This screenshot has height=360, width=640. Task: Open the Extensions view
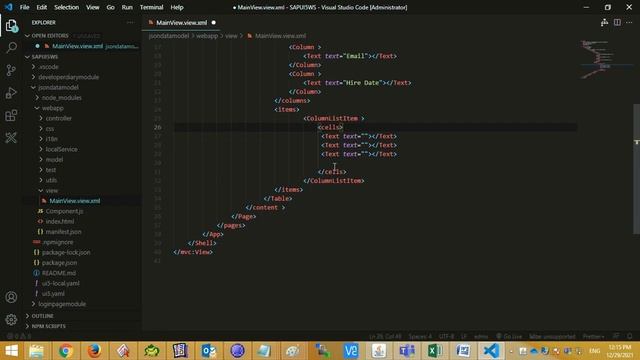point(11,115)
